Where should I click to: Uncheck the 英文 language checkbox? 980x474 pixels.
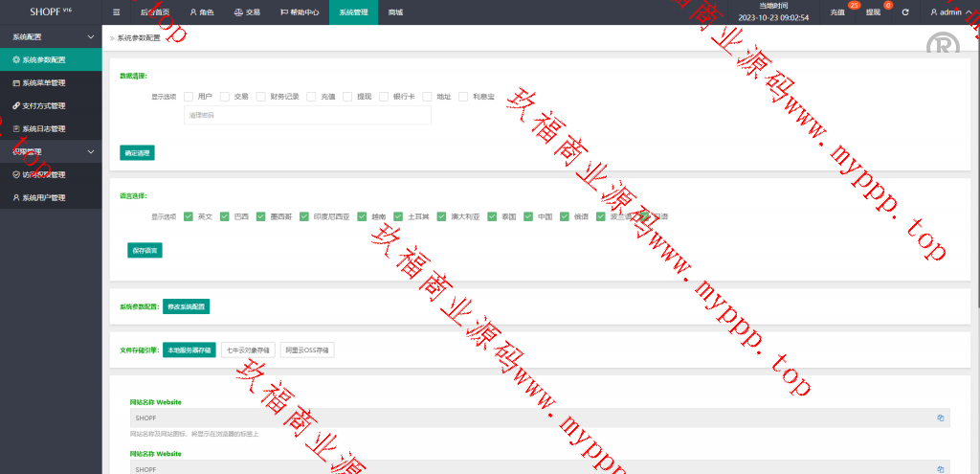click(x=189, y=216)
